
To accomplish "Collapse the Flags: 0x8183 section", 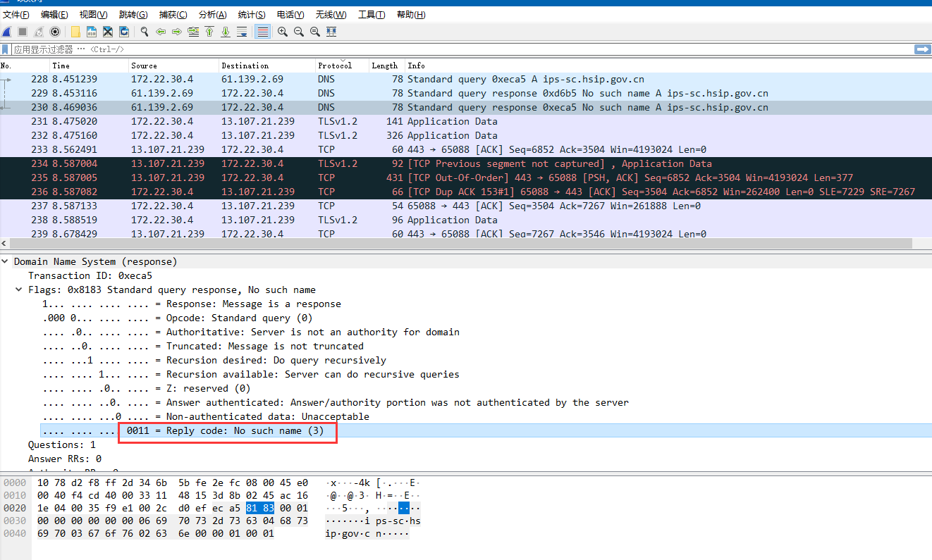I will 20,290.
